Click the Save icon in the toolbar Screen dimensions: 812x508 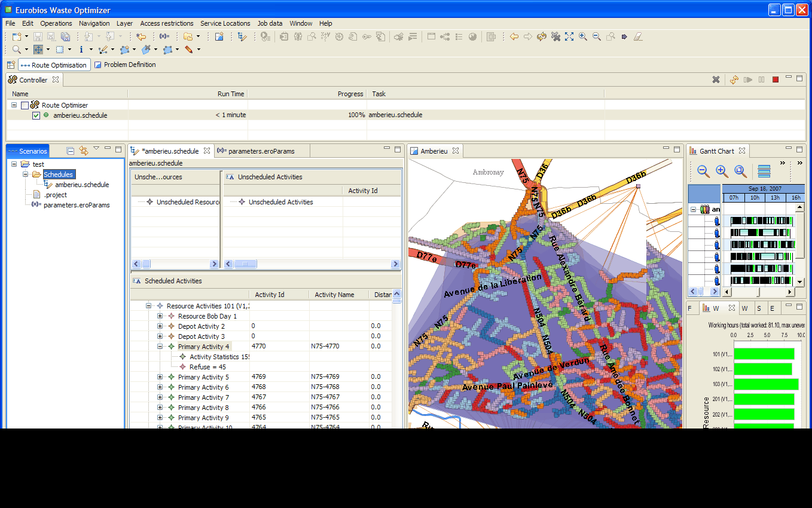pyautogui.click(x=37, y=36)
